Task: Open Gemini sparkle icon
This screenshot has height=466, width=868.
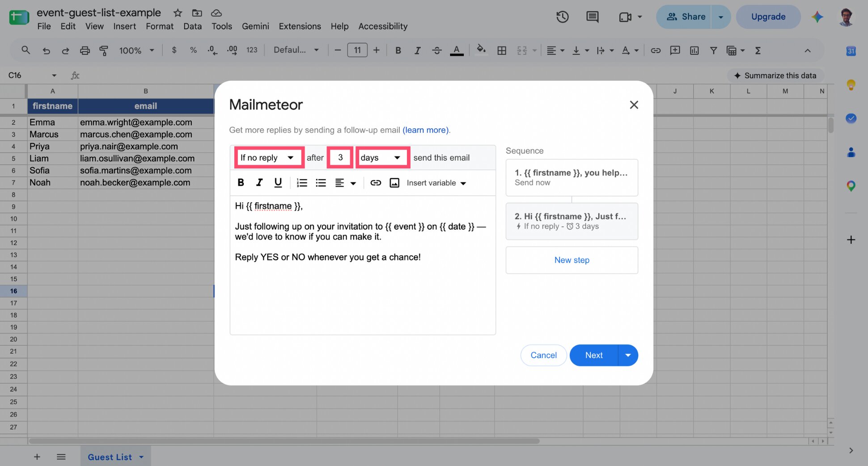Action: click(x=817, y=17)
